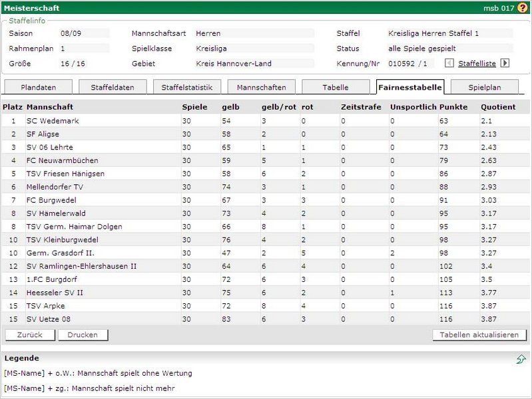Click the Punkte column header
This screenshot has height=399, width=532.
[x=453, y=106]
